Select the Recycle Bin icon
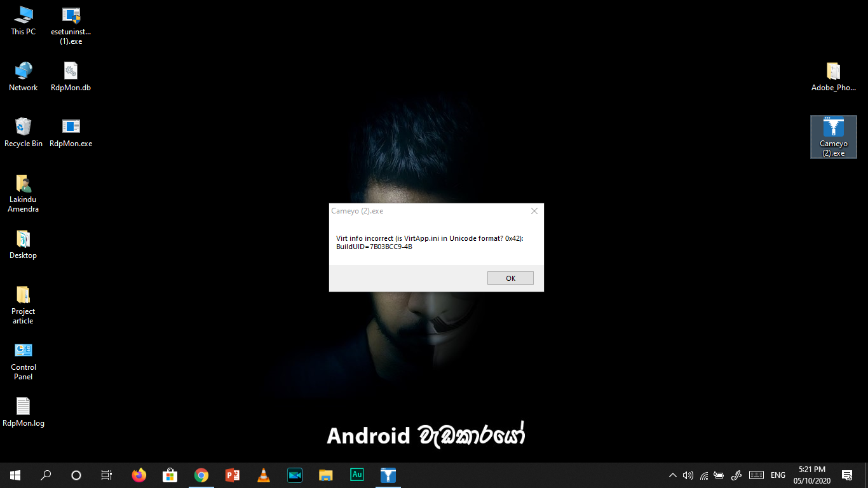The width and height of the screenshot is (868, 488). [24, 132]
